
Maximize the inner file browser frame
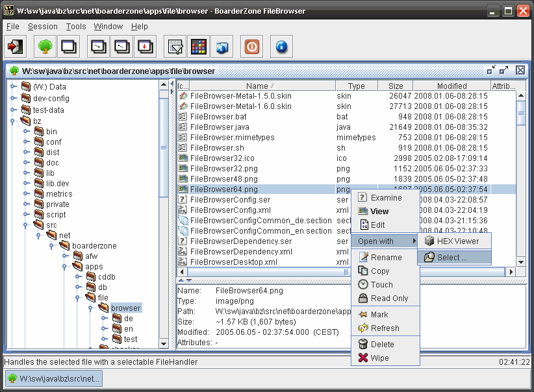[503, 70]
